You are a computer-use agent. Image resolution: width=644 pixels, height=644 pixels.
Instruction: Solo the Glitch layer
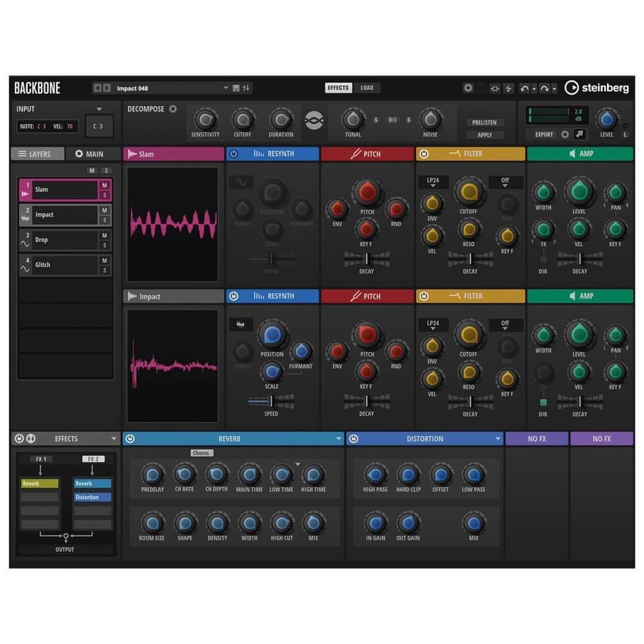(105, 270)
